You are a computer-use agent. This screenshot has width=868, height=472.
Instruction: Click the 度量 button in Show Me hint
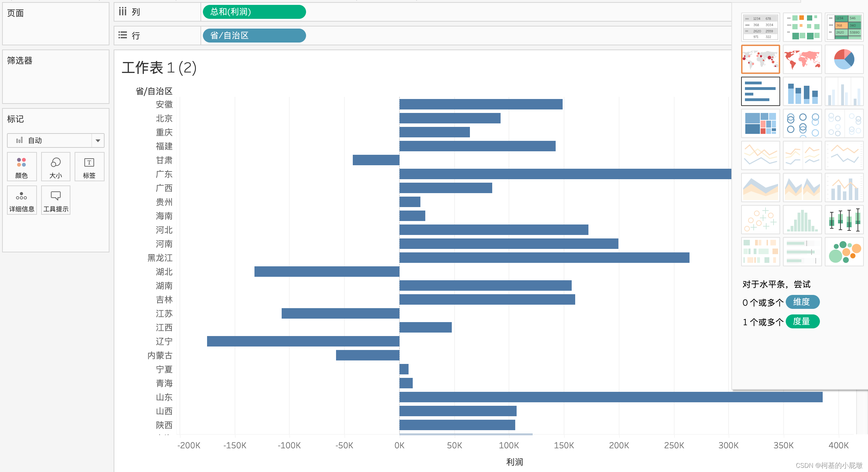tap(802, 321)
